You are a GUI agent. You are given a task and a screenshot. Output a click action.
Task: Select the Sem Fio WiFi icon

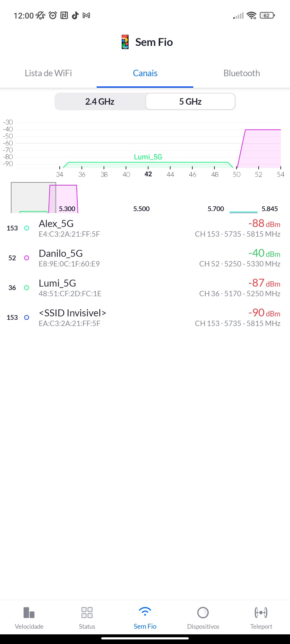click(145, 612)
